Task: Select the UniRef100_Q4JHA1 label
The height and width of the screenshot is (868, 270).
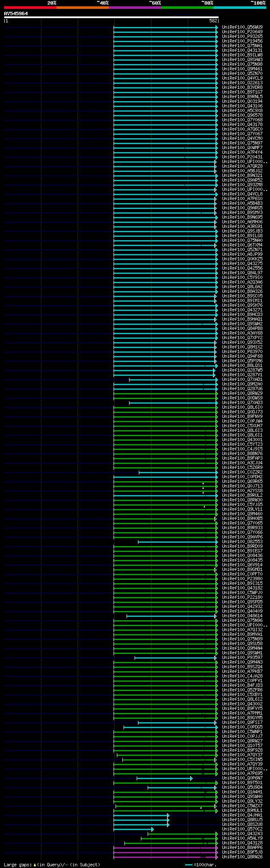Action: click(x=242, y=815)
